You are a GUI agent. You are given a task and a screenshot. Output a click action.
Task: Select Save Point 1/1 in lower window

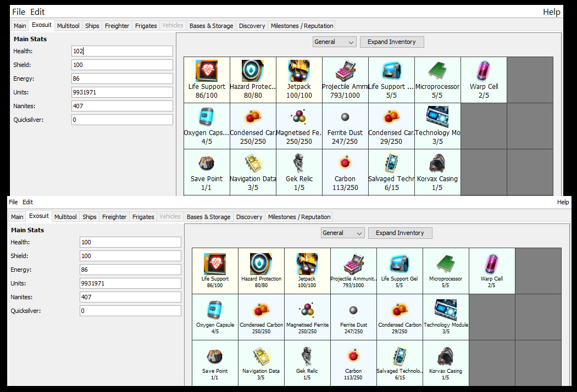click(215, 363)
